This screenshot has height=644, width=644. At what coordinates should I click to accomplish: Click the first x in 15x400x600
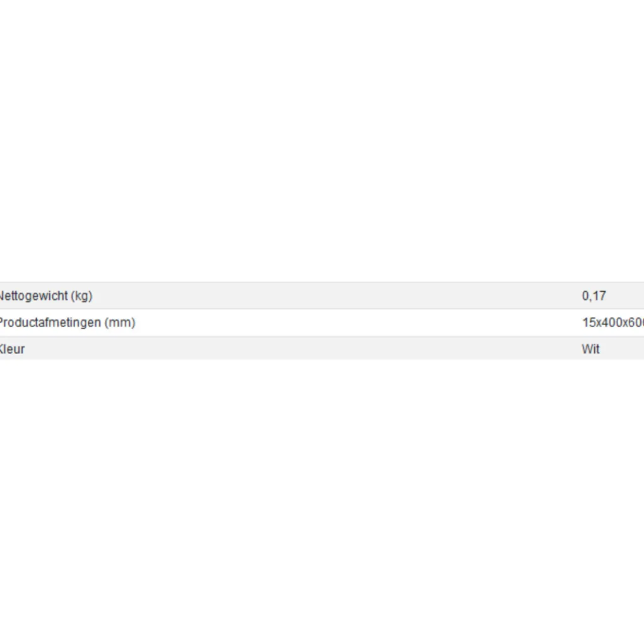click(597, 323)
